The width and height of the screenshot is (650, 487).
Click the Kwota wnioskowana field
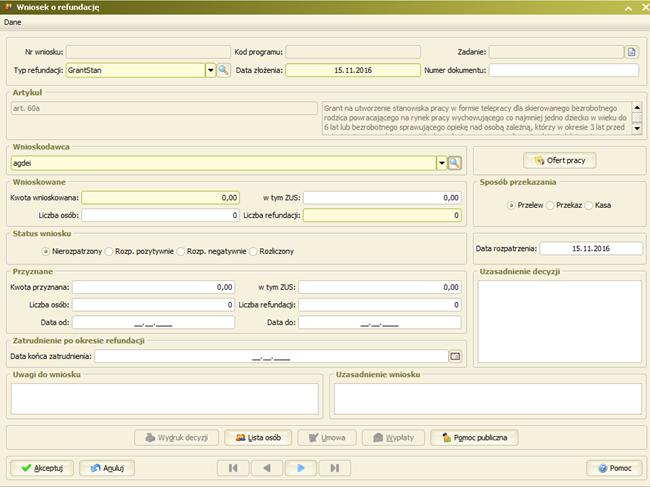click(x=160, y=198)
